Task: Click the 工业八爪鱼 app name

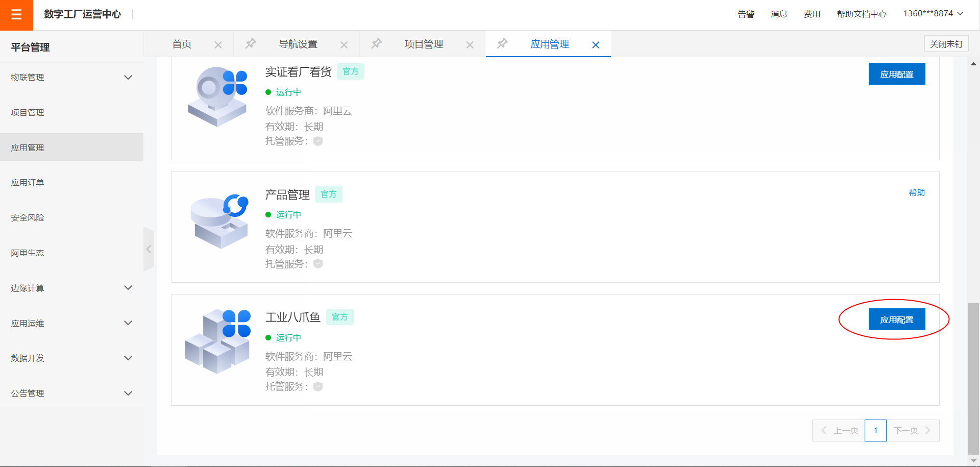Action: click(x=293, y=317)
